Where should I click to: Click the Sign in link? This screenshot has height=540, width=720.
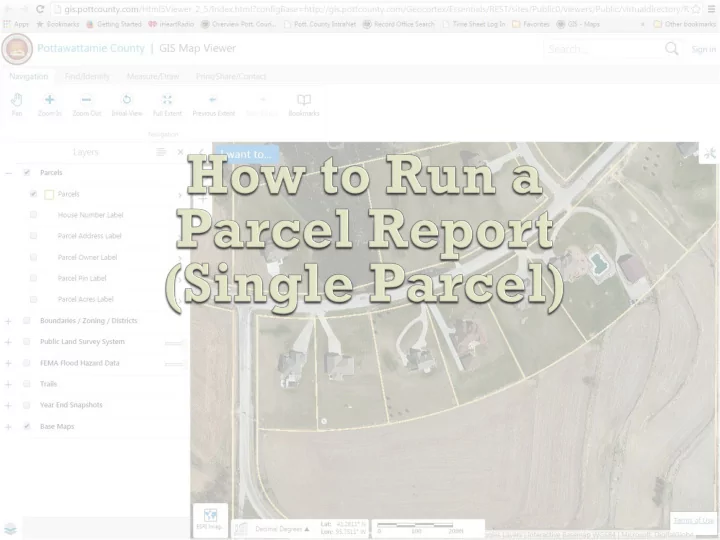[703, 49]
